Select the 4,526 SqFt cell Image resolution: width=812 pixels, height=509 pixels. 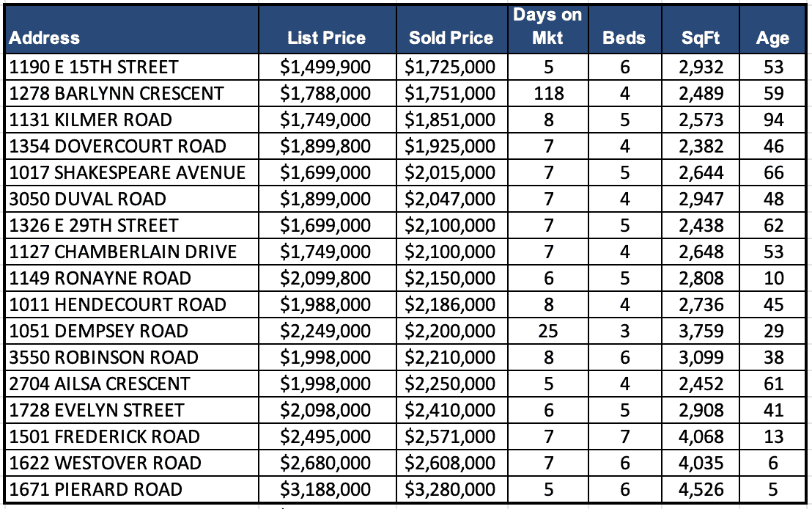700,489
